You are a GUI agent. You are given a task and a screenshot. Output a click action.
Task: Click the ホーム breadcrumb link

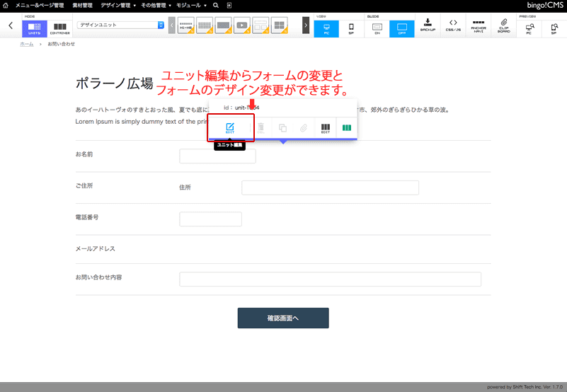tap(27, 44)
